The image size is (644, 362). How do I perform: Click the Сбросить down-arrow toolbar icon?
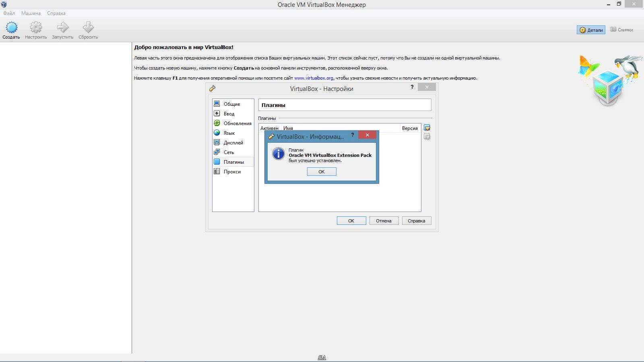pyautogui.click(x=88, y=27)
